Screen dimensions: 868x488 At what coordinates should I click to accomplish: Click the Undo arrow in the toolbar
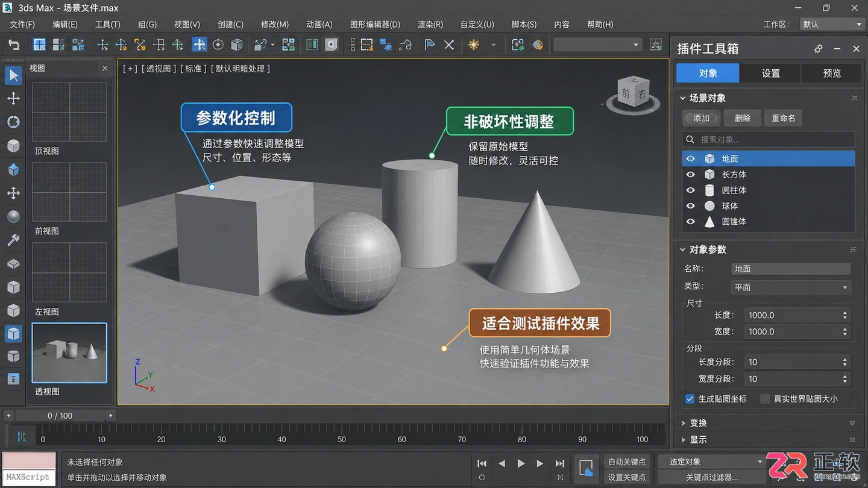13,45
